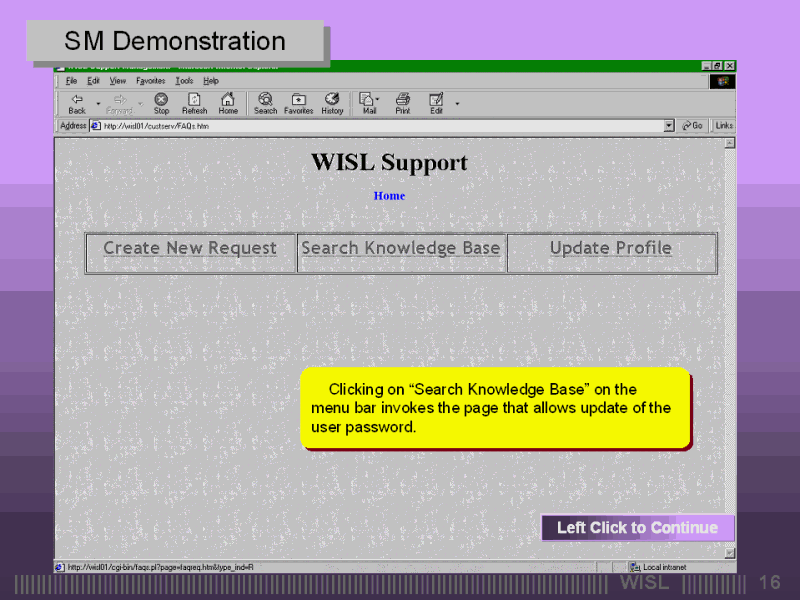Click the Left Click to Continue button
The height and width of the screenshot is (600, 800).
coord(637,528)
